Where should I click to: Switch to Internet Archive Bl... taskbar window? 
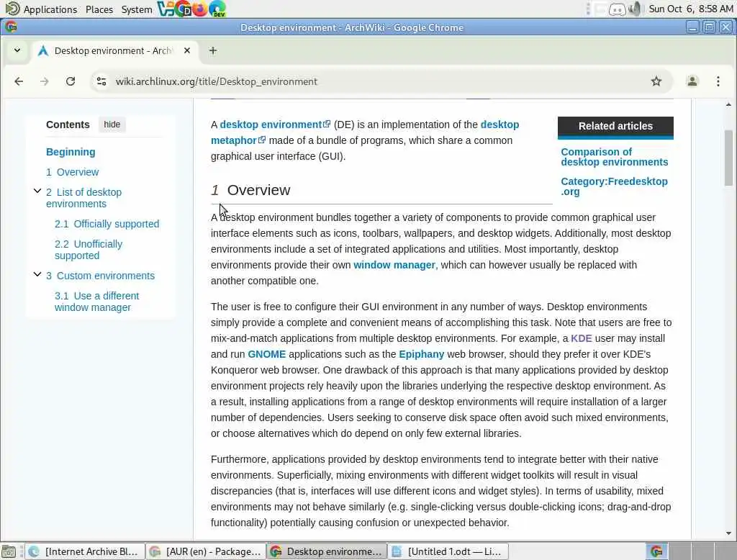85,551
